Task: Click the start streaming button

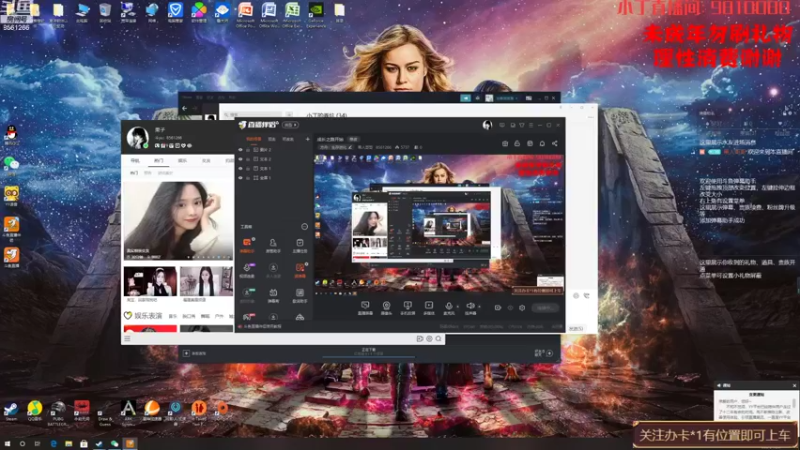Action: point(545,308)
